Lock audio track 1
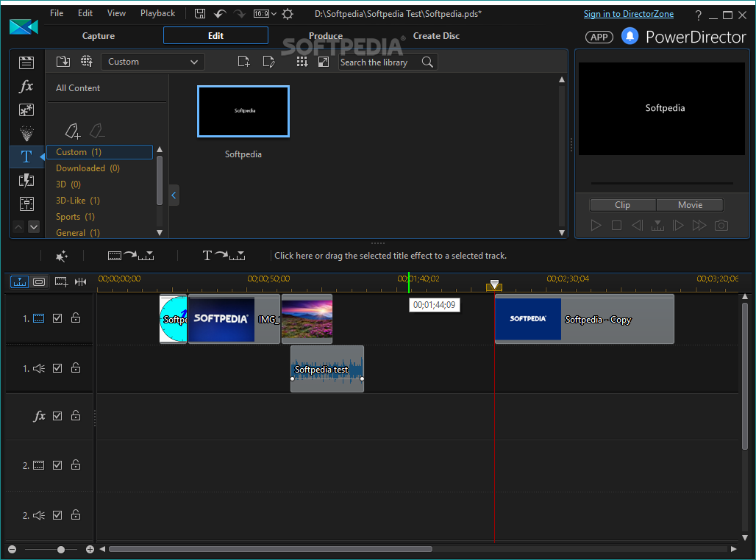 (x=76, y=367)
